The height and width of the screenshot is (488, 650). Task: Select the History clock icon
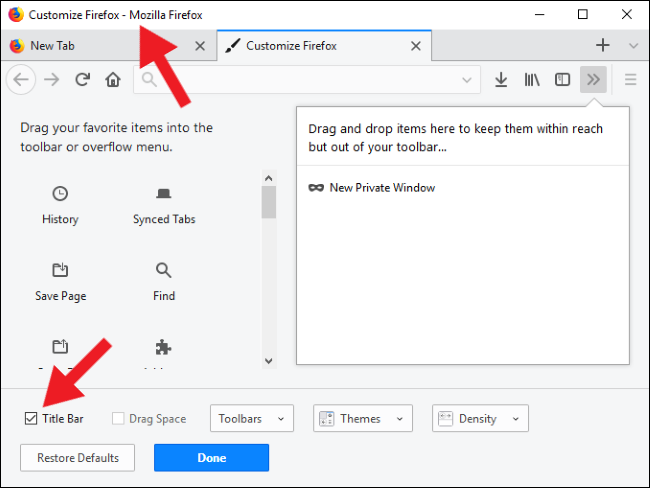60,193
